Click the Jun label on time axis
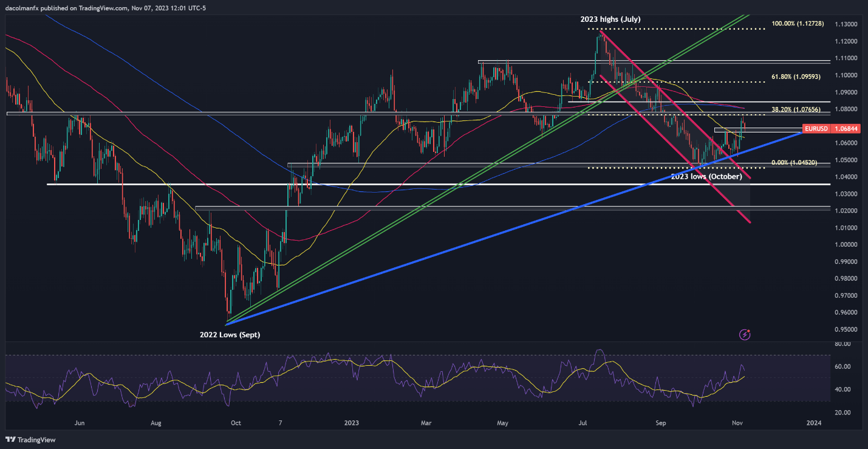868x449 pixels. pos(80,423)
